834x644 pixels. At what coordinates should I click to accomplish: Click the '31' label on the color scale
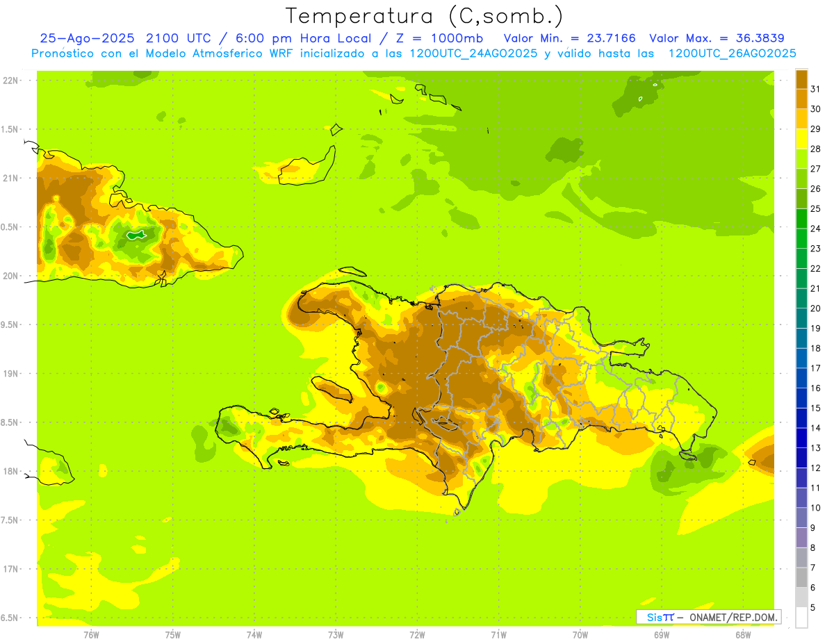tap(817, 89)
